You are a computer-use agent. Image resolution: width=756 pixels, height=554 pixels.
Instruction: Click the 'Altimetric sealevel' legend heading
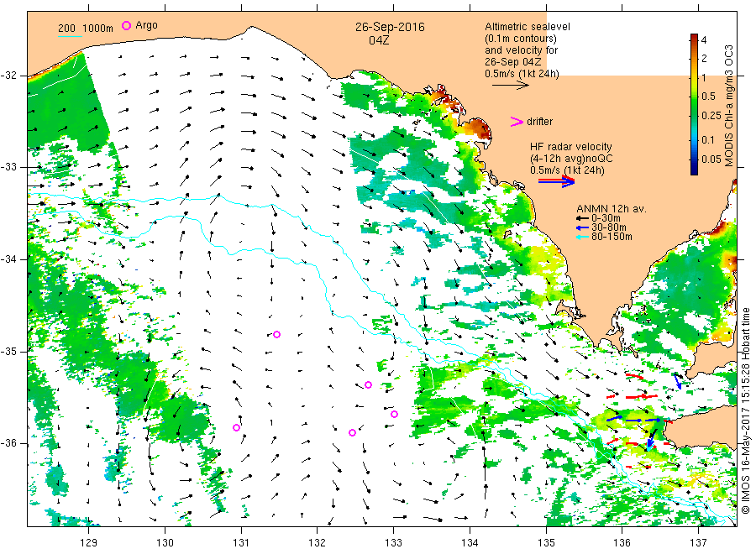coord(528,27)
